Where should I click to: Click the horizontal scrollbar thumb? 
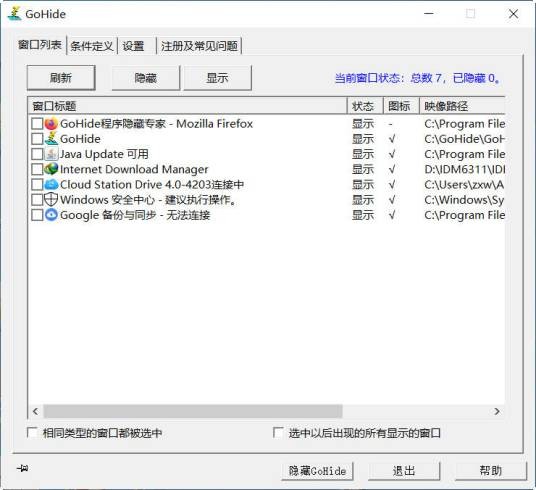tap(193, 411)
